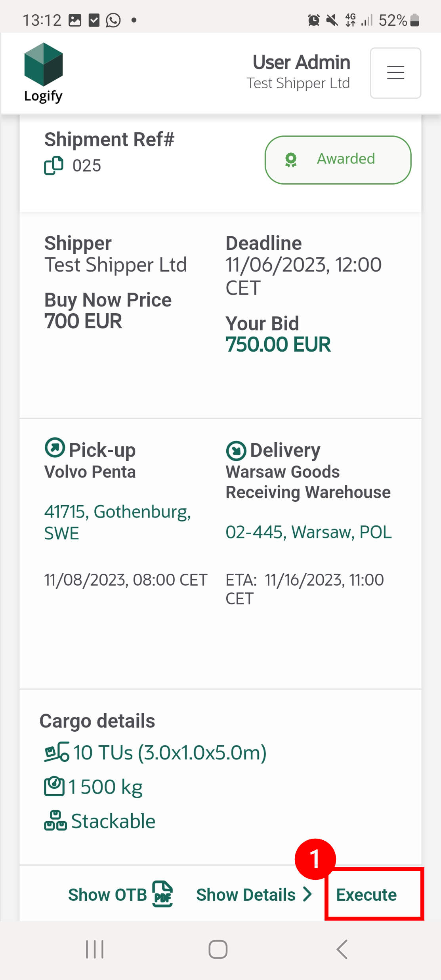The image size is (441, 980).
Task: Open the Gothenburg pick-up address link
Action: (x=118, y=522)
